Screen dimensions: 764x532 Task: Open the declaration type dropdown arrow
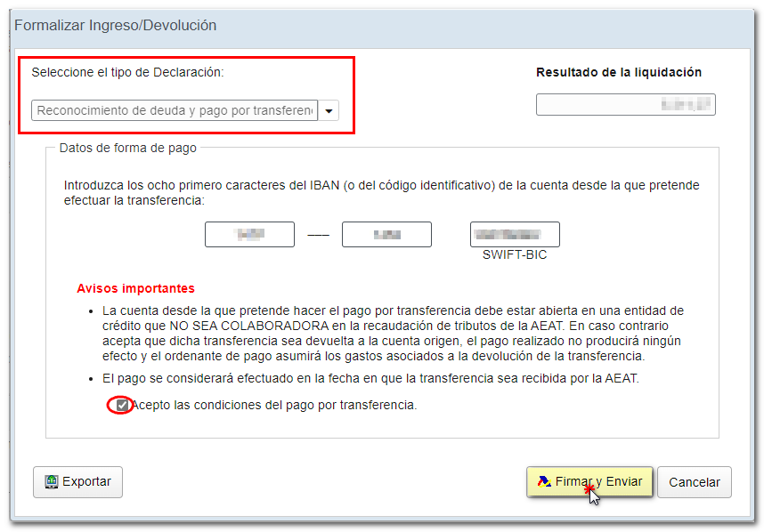(x=329, y=110)
